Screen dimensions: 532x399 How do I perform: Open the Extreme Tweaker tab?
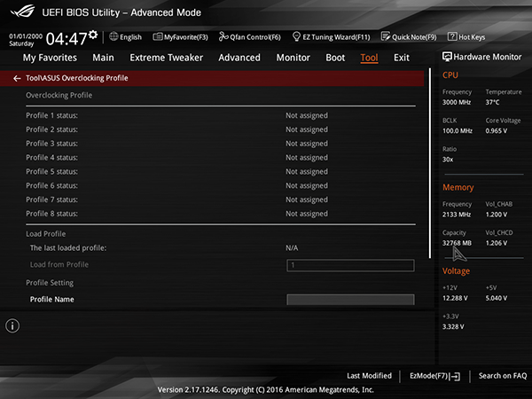[x=167, y=58]
